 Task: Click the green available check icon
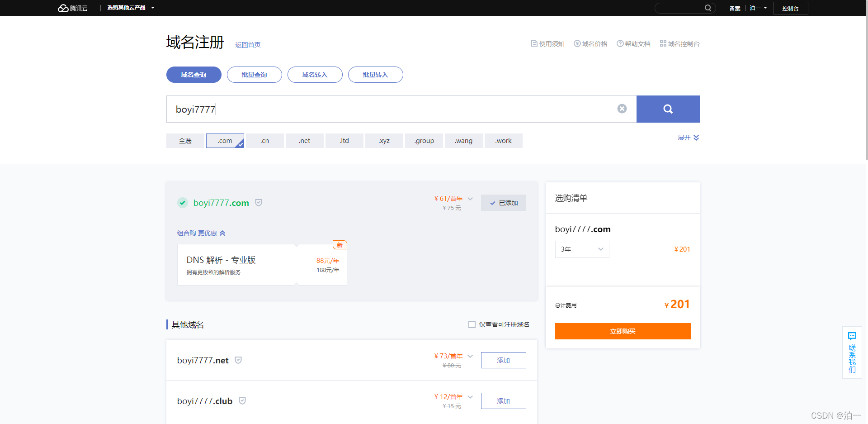183,203
